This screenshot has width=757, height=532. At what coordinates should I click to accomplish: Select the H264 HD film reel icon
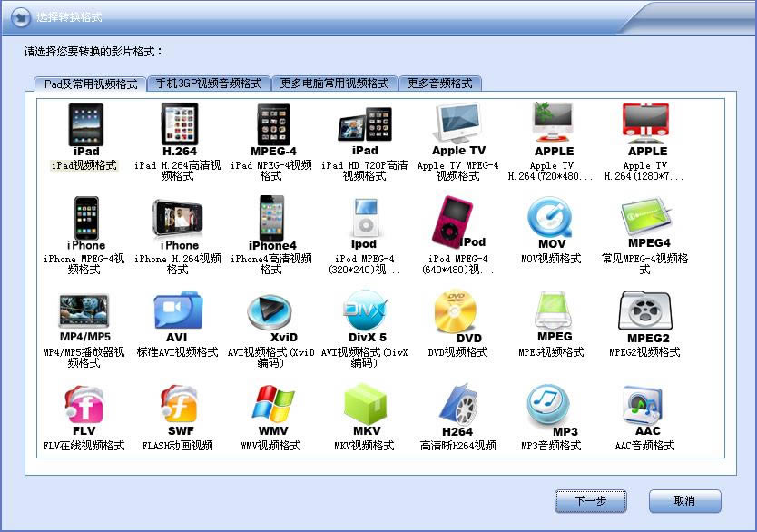click(458, 410)
